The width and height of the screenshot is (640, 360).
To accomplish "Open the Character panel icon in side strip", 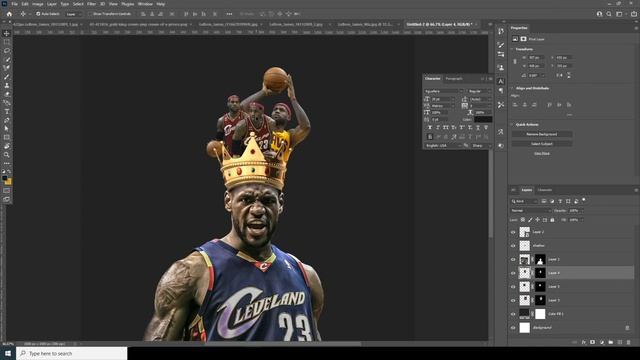I will [x=501, y=81].
